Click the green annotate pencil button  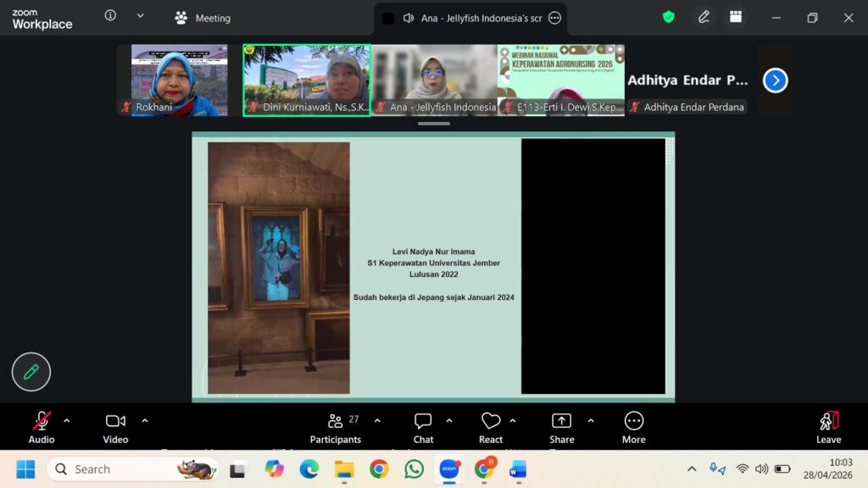point(31,371)
